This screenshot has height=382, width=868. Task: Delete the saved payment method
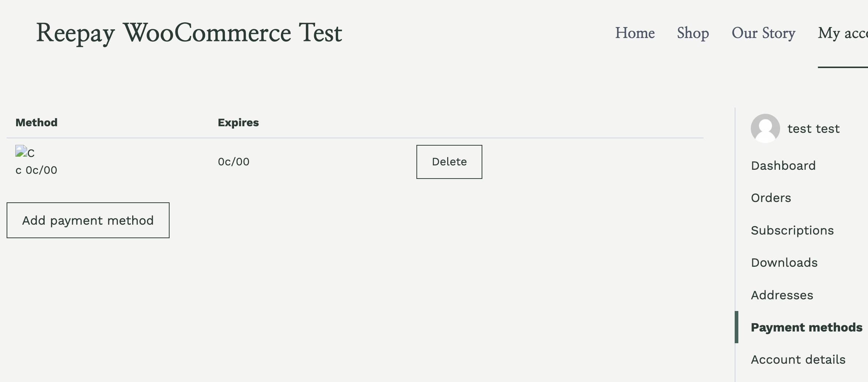click(x=449, y=162)
